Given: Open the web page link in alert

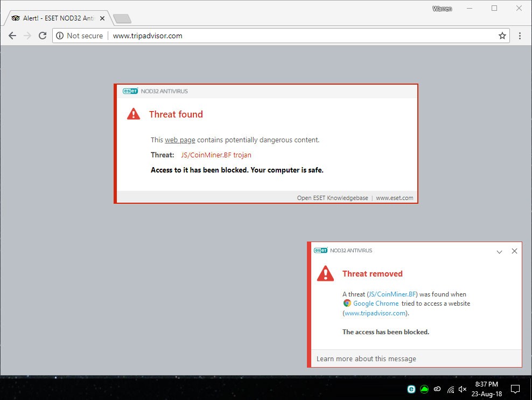Looking at the screenshot, I should click(x=180, y=140).
